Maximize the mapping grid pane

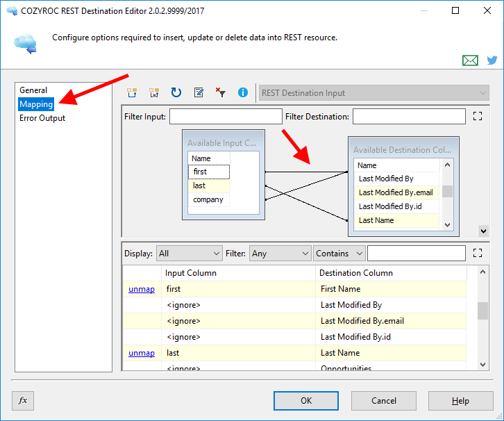[x=478, y=253]
